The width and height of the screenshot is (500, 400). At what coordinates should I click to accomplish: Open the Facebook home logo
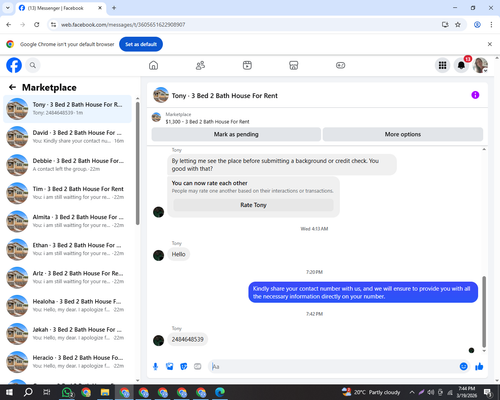[x=14, y=65]
